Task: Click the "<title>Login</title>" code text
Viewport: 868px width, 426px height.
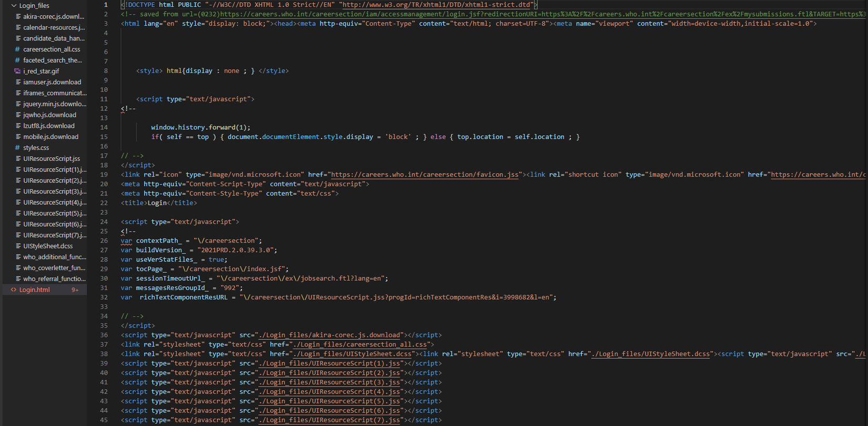Action: coord(159,203)
